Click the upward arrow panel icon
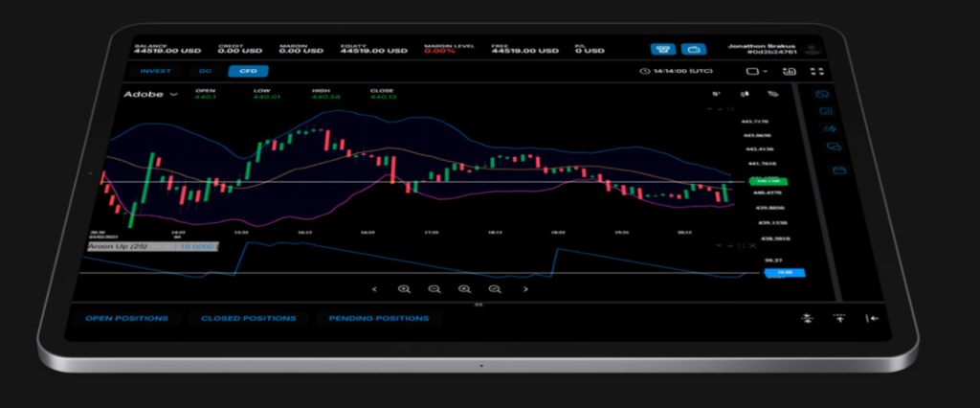Image resolution: width=980 pixels, height=408 pixels. pyautogui.click(x=840, y=319)
